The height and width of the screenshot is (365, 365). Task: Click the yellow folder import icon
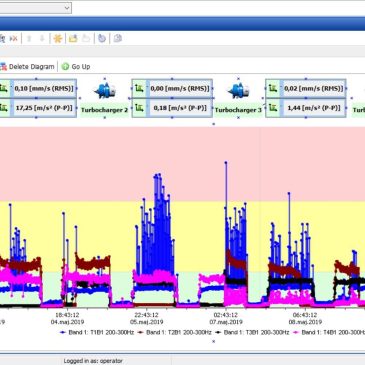(73, 39)
